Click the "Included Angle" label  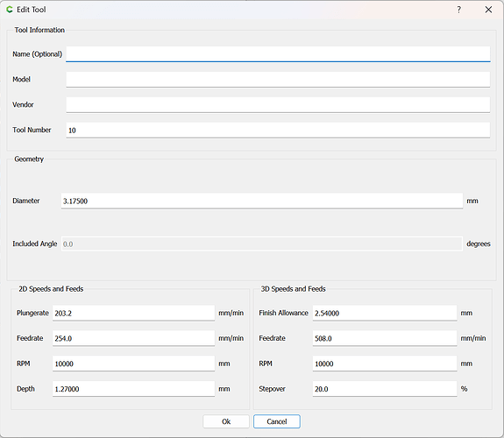pyautogui.click(x=35, y=244)
